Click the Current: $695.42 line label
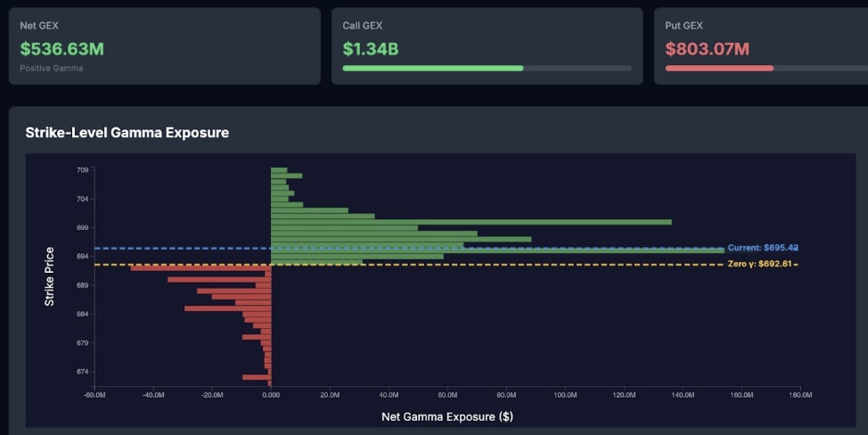The height and width of the screenshot is (435, 868). click(x=763, y=248)
